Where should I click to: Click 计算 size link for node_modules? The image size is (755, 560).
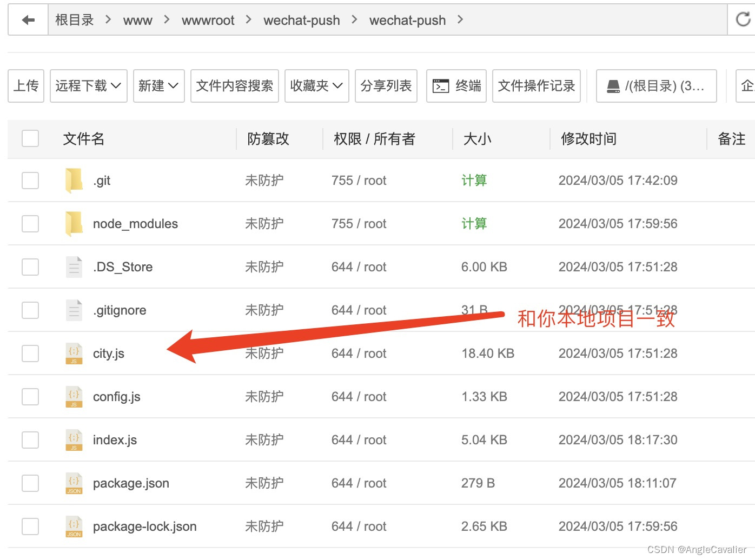(x=474, y=223)
